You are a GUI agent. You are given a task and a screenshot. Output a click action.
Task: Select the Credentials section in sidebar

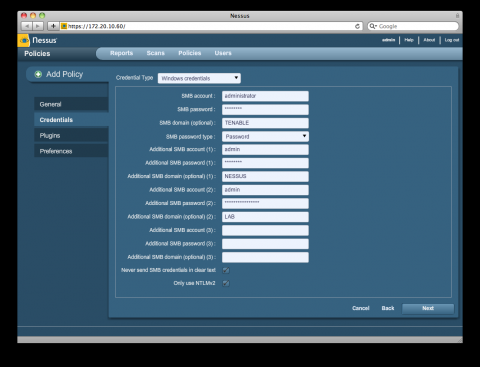[x=71, y=120]
